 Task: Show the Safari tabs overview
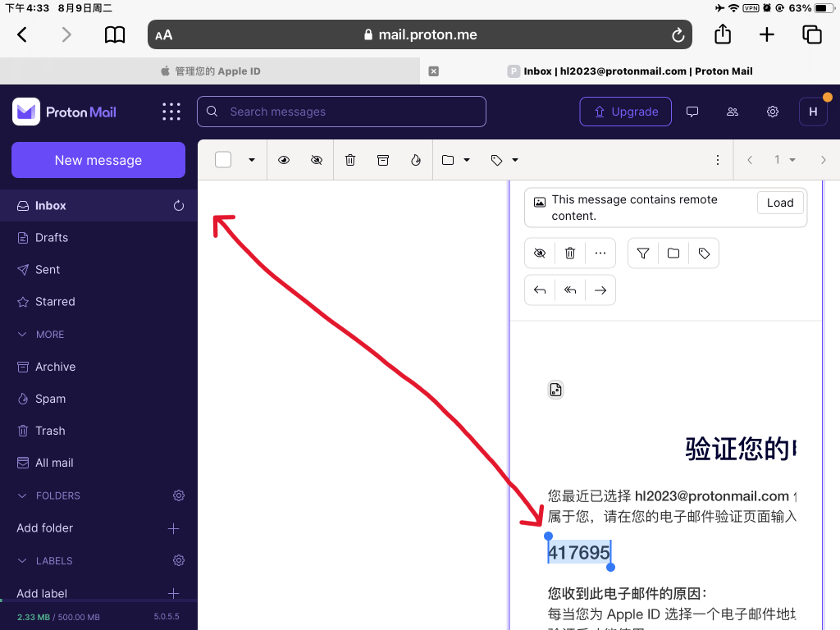(x=811, y=34)
